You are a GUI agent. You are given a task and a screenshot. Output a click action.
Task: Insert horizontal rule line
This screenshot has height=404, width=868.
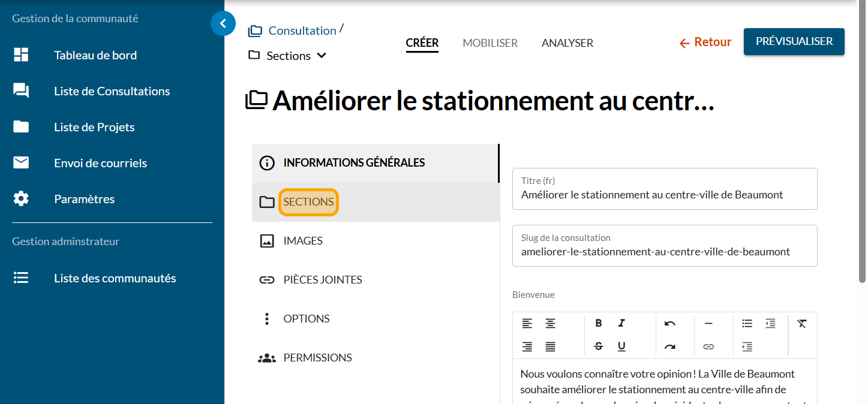coord(708,324)
